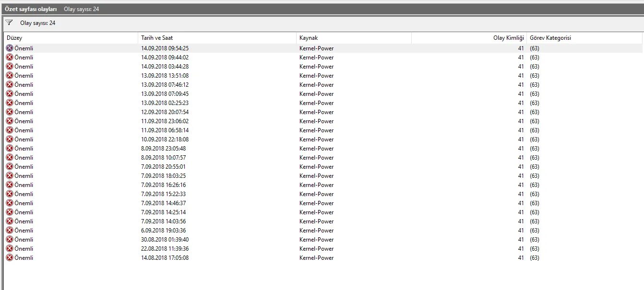This screenshot has width=644, height=290.
Task: Click (63) category in 6.09.2018 19:03:36 row
Action: click(534, 230)
